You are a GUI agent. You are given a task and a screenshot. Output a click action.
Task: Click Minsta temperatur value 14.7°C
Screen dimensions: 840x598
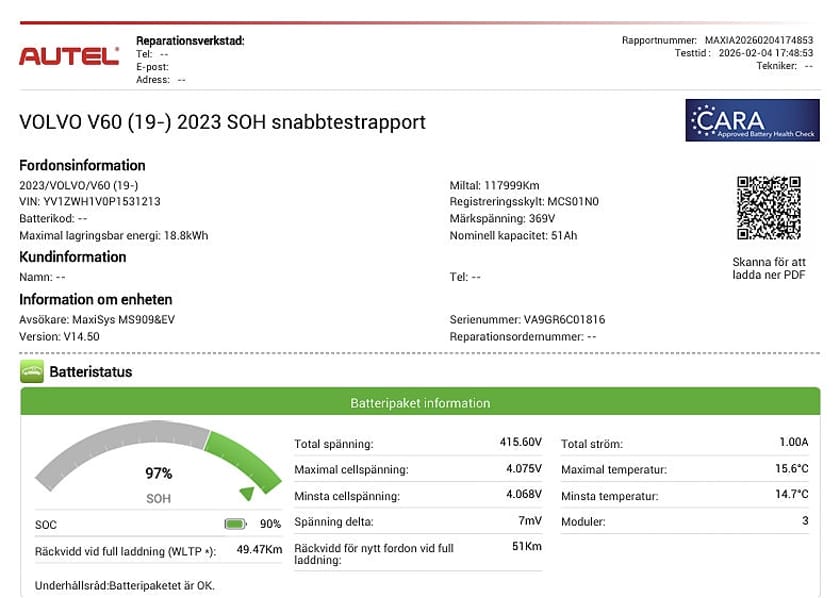click(792, 494)
